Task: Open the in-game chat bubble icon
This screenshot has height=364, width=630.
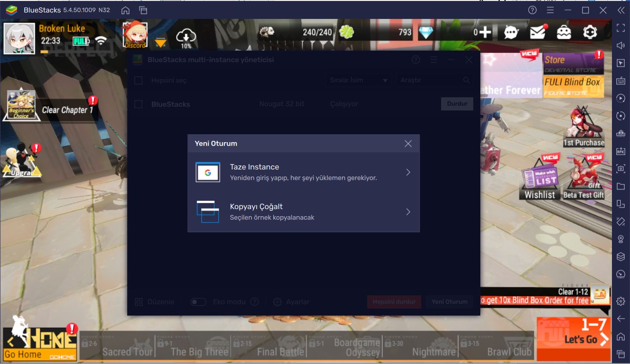Action: point(511,32)
